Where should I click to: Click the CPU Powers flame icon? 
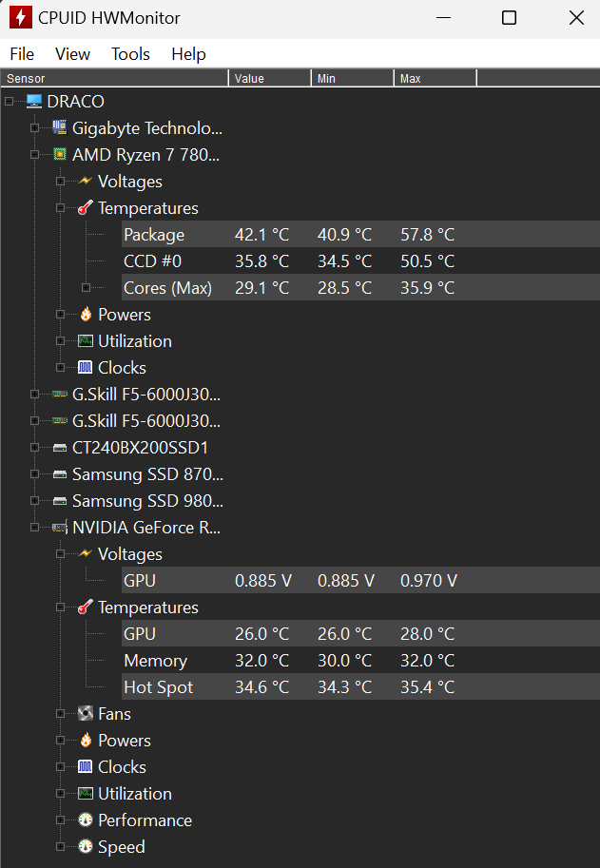coord(86,315)
